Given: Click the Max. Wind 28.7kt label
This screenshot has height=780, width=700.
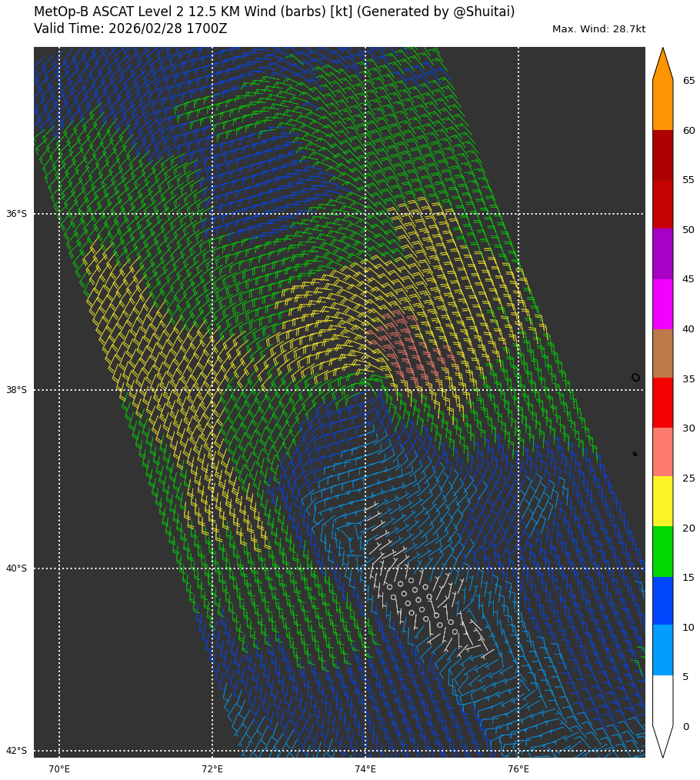Looking at the screenshot, I should 598,29.
